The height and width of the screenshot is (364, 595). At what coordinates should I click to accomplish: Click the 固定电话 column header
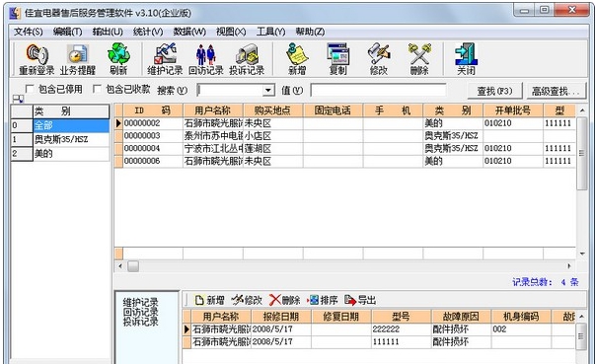pyautogui.click(x=333, y=110)
